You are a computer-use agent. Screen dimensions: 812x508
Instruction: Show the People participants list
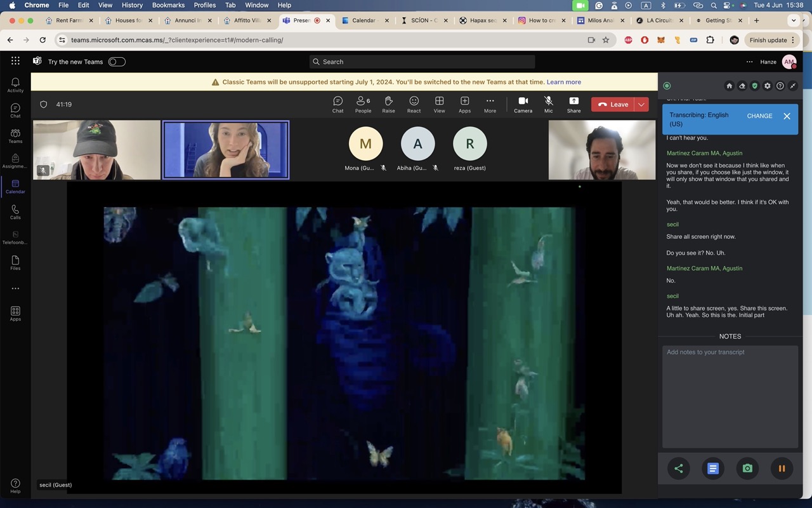pyautogui.click(x=363, y=105)
